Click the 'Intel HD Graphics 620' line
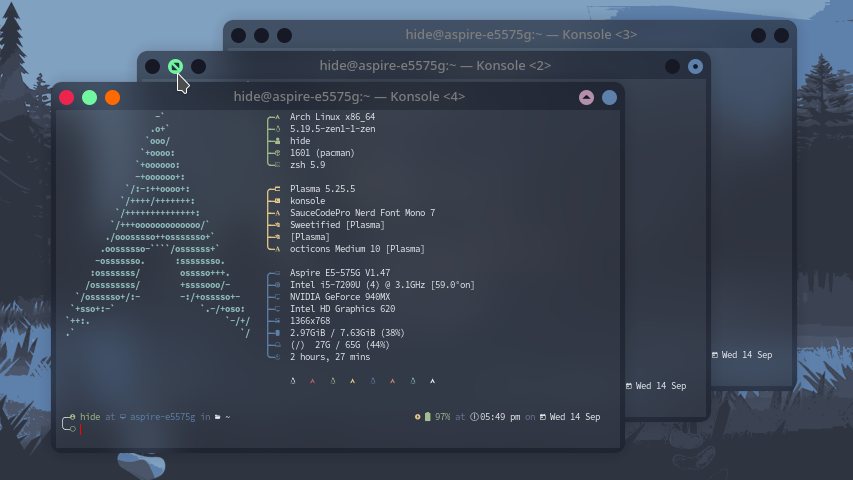The height and width of the screenshot is (480, 853). click(x=342, y=309)
